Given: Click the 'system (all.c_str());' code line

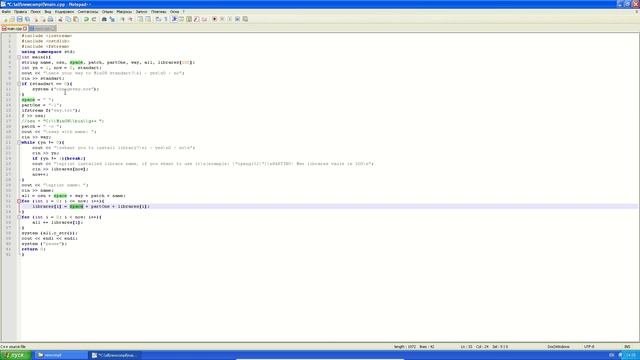Looking at the screenshot, I should 49,233.
